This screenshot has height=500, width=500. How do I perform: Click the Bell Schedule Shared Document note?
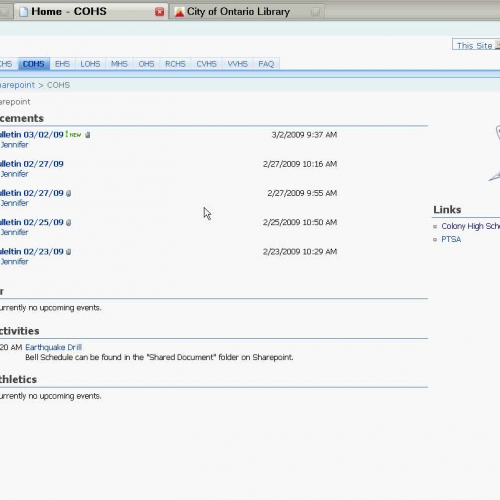(x=159, y=357)
